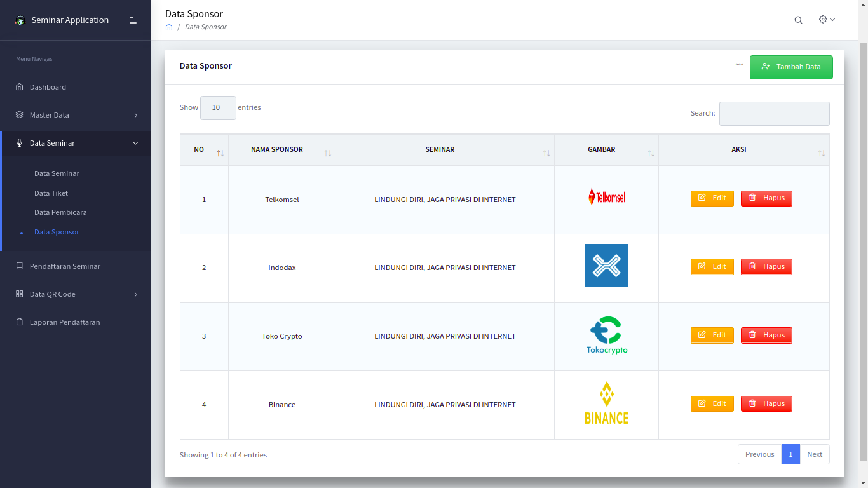Click Edit button for Telkomsel
The width and height of the screenshot is (868, 488).
point(712,198)
